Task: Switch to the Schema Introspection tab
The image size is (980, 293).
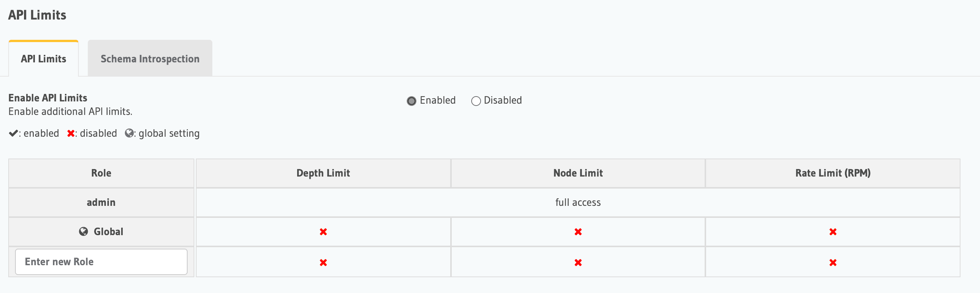Action: coord(149,58)
